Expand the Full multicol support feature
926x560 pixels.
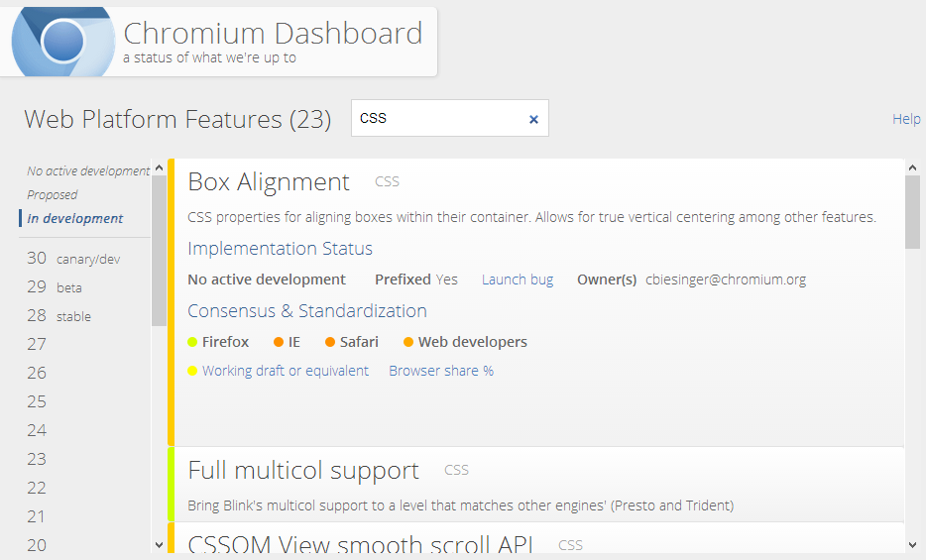click(x=303, y=471)
